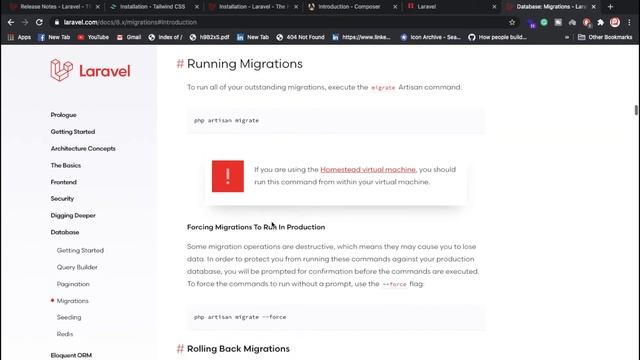The height and width of the screenshot is (360, 640).
Task: Open the YouTube bookmark
Action: (x=93, y=37)
